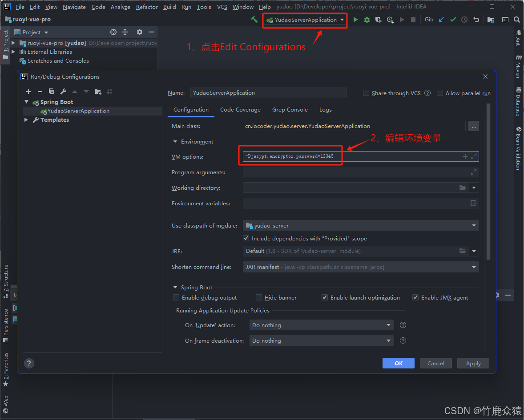Screen dimensions: 524x420
Task: Open the JRE dropdown arrow
Action: [474, 251]
